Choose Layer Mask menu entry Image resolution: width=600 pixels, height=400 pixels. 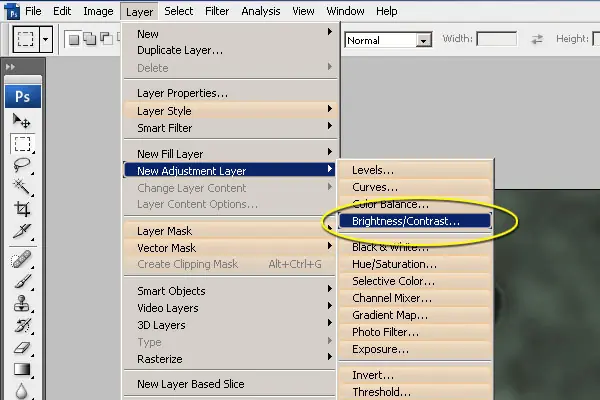pos(230,231)
